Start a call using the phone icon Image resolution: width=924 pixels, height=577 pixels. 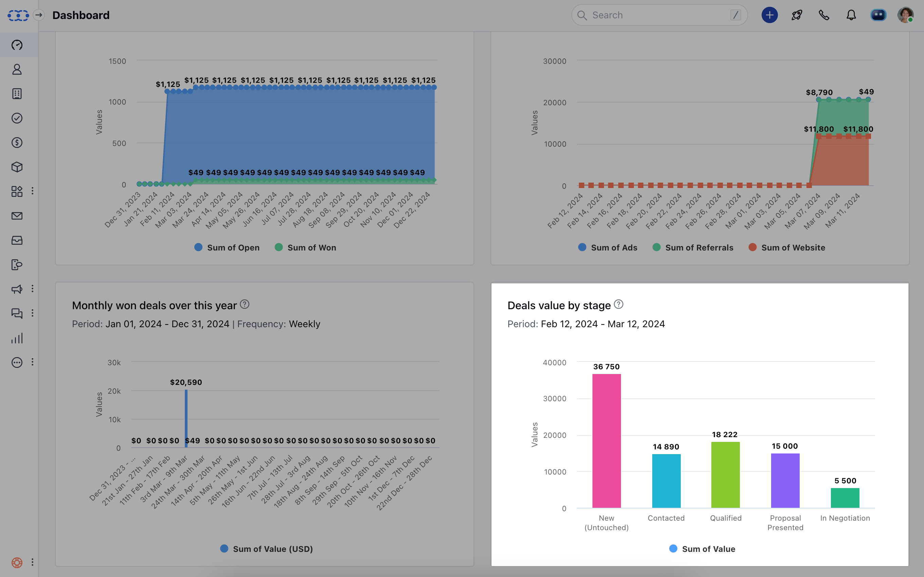coord(823,15)
